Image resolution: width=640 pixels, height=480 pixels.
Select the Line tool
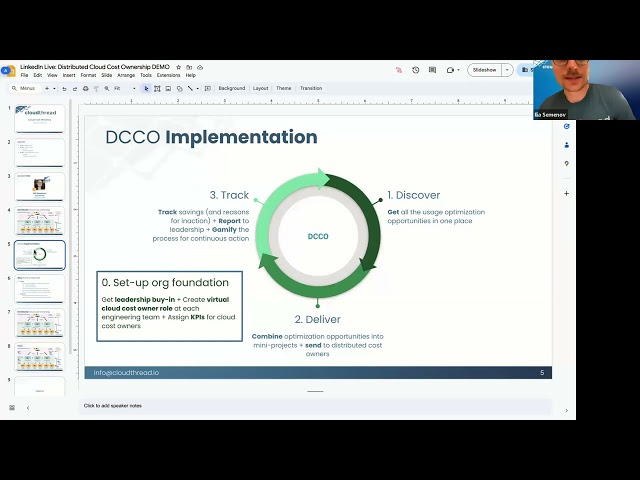(x=190, y=88)
